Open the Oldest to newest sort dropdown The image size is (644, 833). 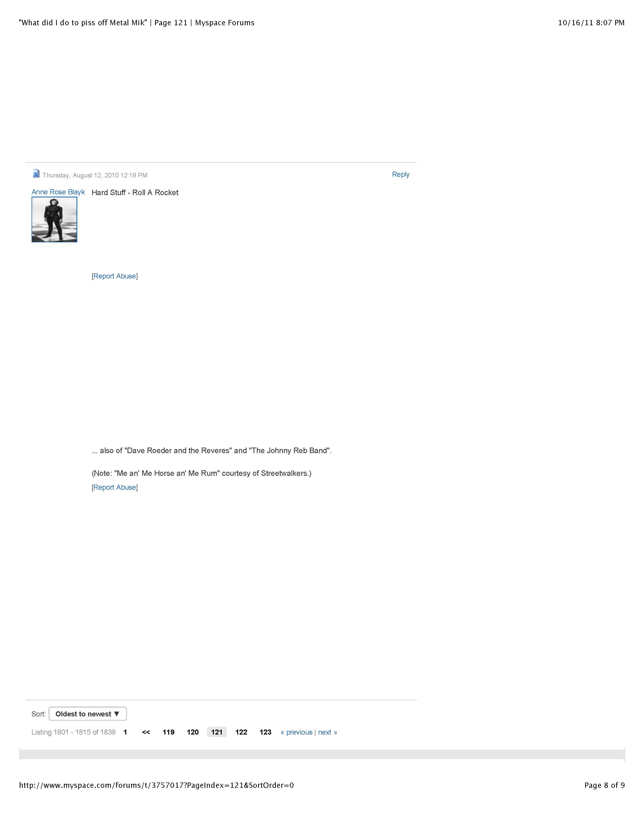87,714
